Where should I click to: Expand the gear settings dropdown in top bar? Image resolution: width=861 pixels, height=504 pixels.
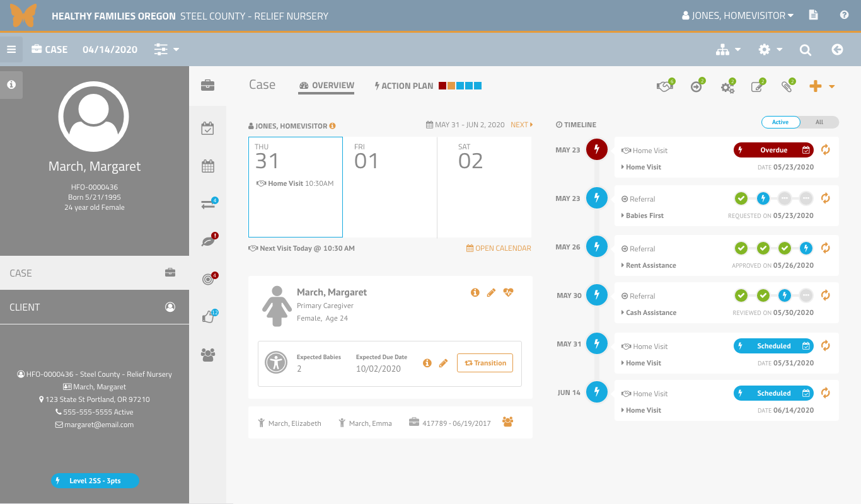click(x=770, y=50)
